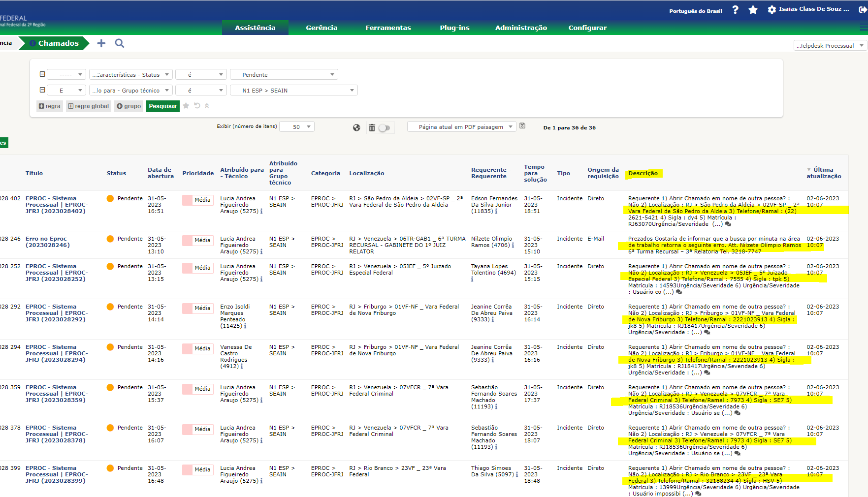
Task: Open the Configurar menu
Action: coord(587,28)
